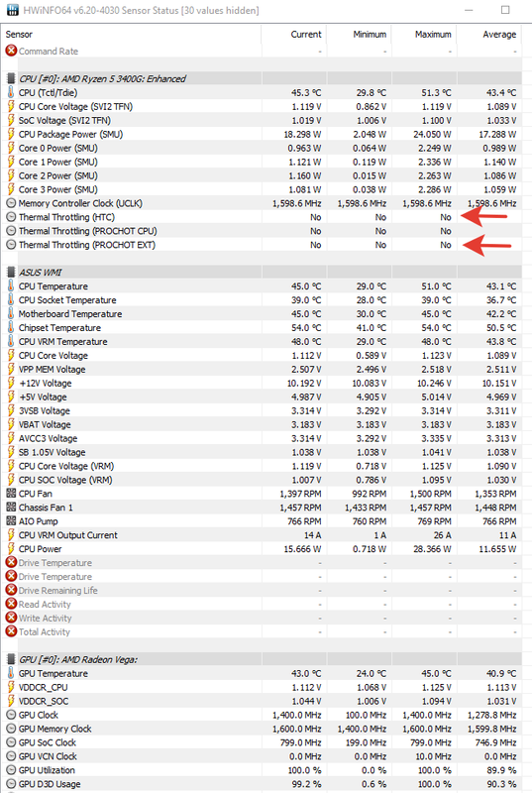Select the Thermal Throttling (PROCHOT CPU) row label
The image size is (532, 793).
[88, 231]
